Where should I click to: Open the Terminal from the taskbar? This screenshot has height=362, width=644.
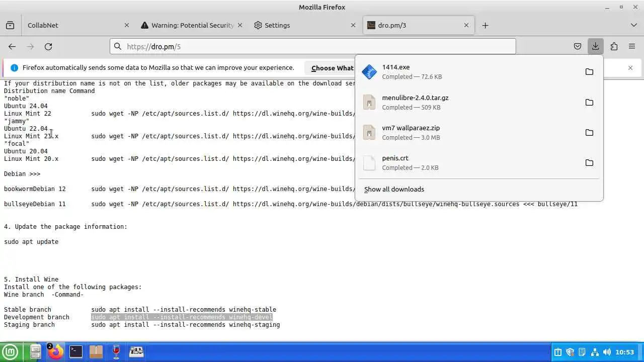(76, 352)
